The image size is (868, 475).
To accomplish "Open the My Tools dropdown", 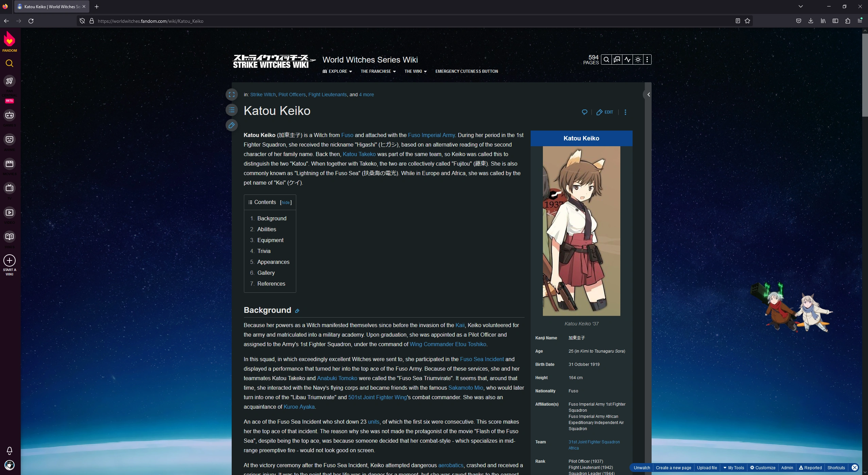I will [734, 468].
